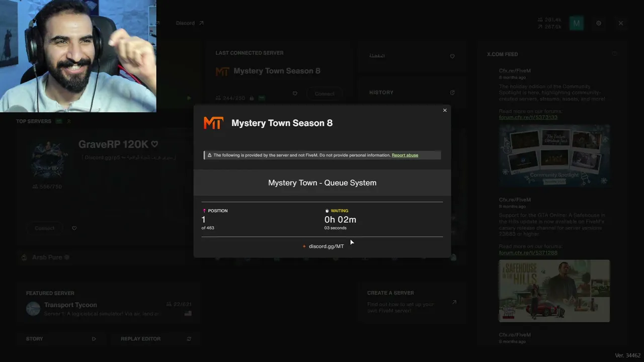Viewport: 644px width, 362px height.
Task: Click the queue POSITION label
Action: coord(218,211)
